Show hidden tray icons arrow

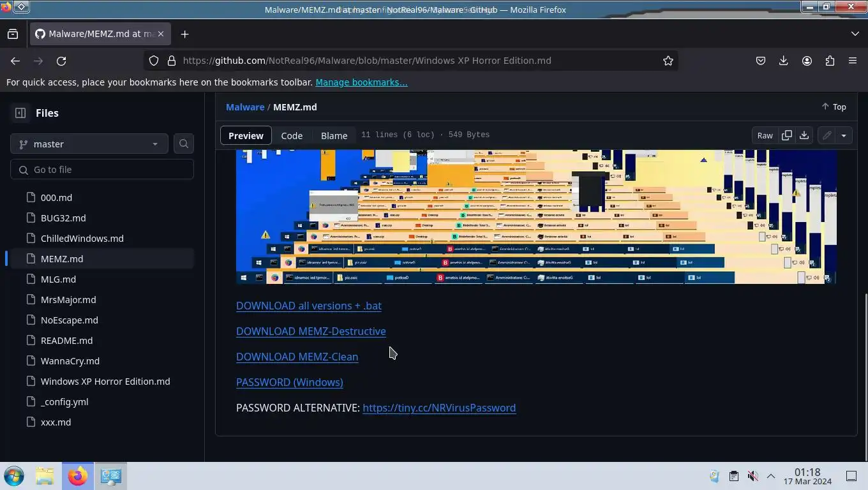click(771, 476)
